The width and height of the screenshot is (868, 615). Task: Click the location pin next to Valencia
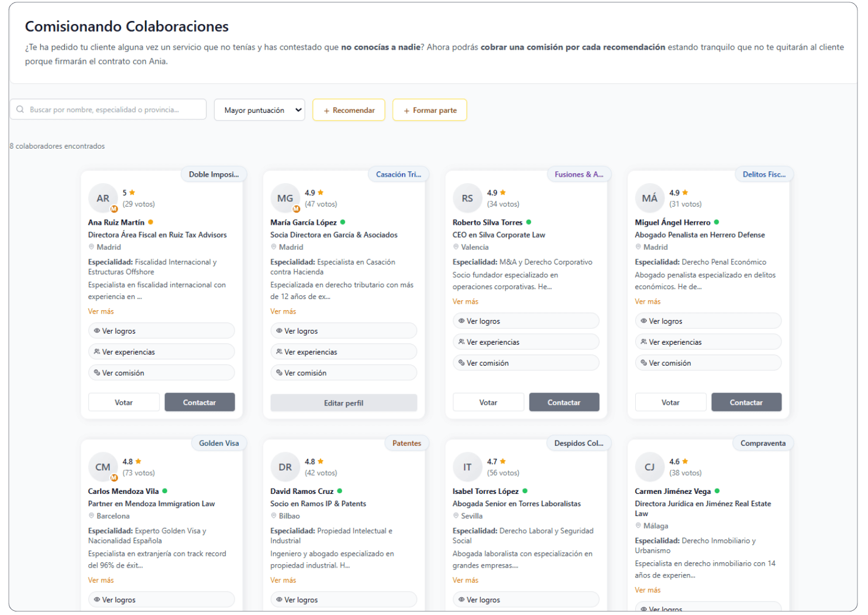(x=456, y=247)
